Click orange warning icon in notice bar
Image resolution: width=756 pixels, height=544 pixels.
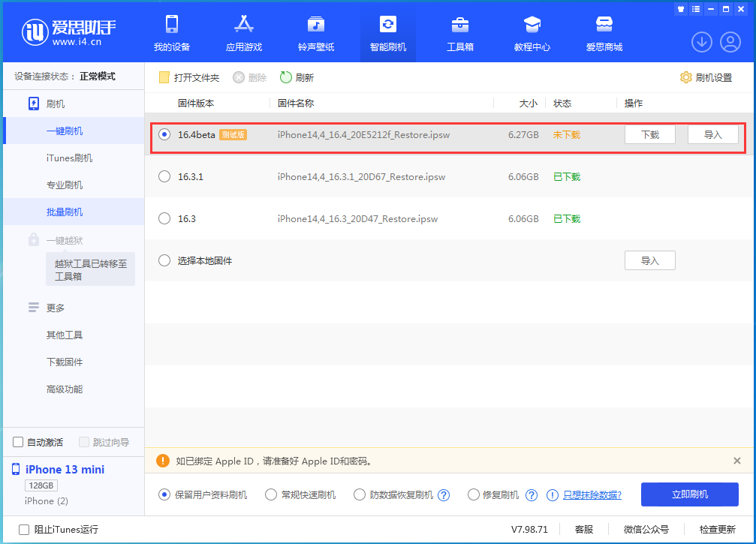coord(163,461)
